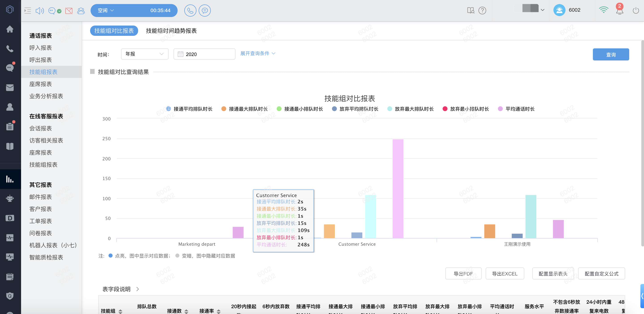Screen dimensions: 644x314
Task: Open the upper monitoring waveform sidebar icon
Action: click(10, 238)
